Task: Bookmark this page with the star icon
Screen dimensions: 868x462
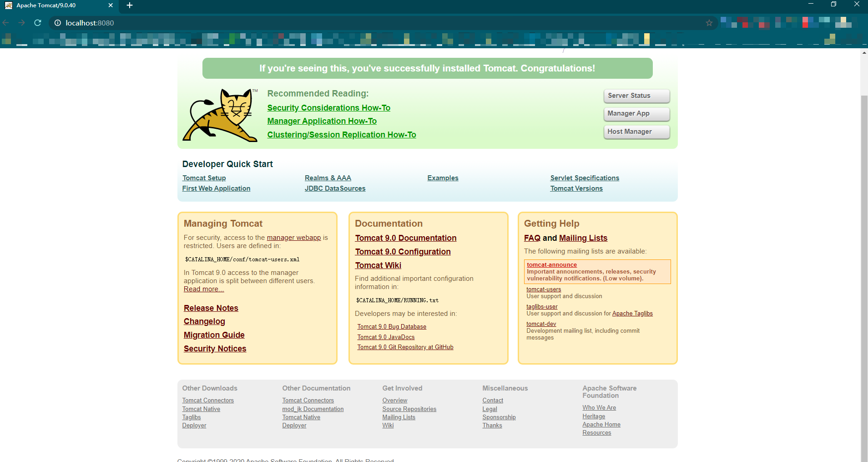Action: pos(709,23)
